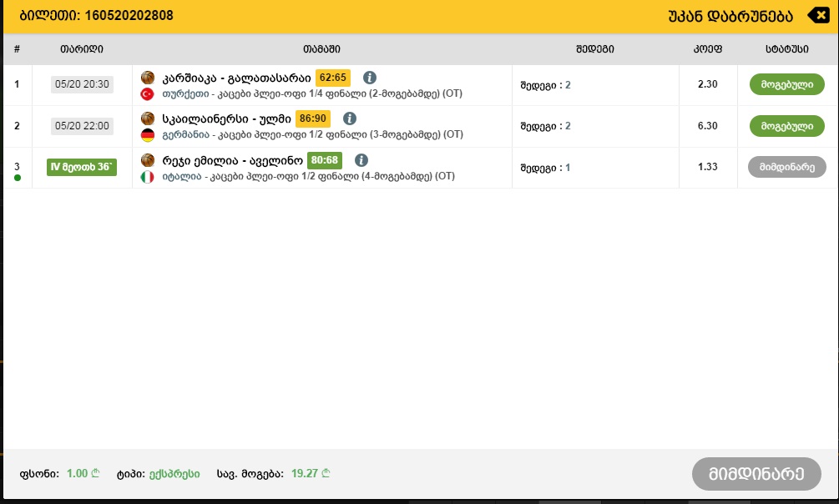Click მოგებული status button in row 1
Viewport: 839px width, 504px height.
(x=786, y=84)
